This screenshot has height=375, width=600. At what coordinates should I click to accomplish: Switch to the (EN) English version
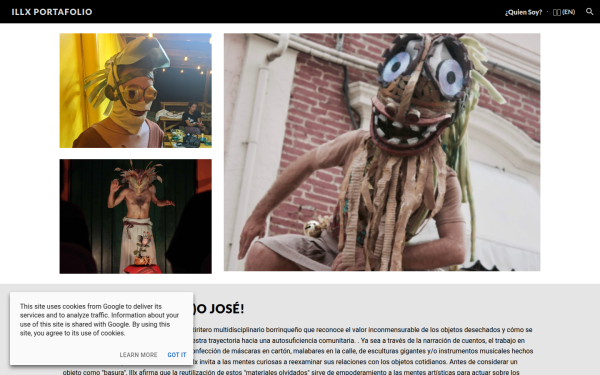(564, 12)
